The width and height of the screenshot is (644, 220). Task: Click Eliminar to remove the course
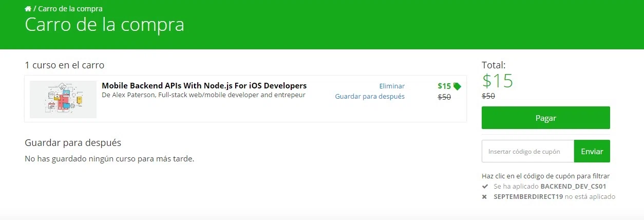[x=392, y=86]
